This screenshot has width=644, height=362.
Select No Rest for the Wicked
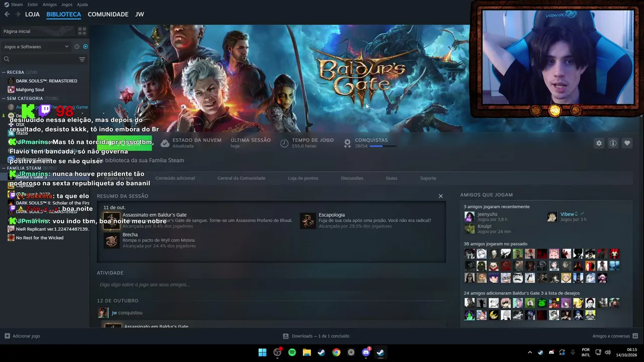point(40,238)
